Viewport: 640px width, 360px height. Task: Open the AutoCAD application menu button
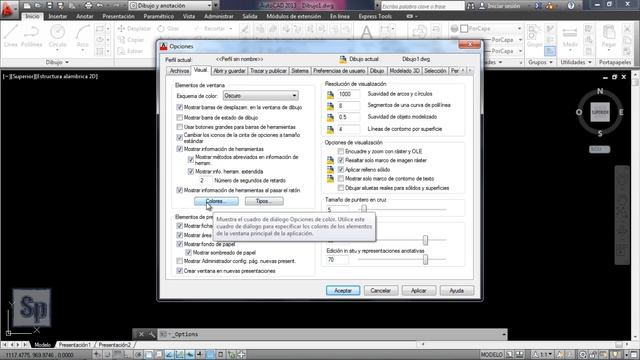(7, 9)
